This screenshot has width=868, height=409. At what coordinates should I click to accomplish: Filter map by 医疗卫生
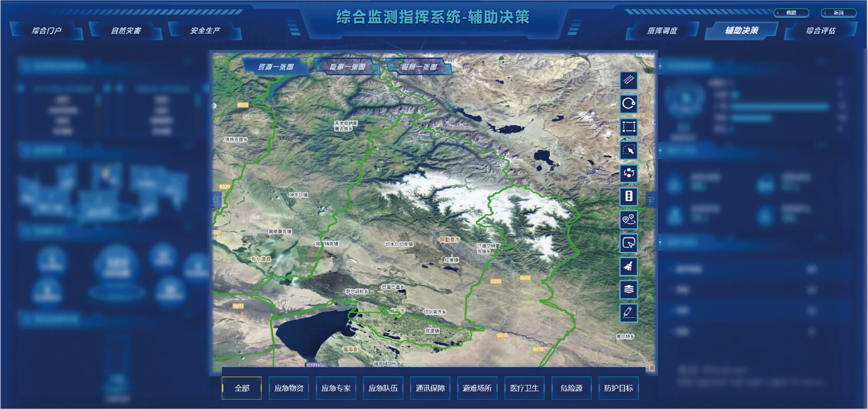(x=525, y=388)
